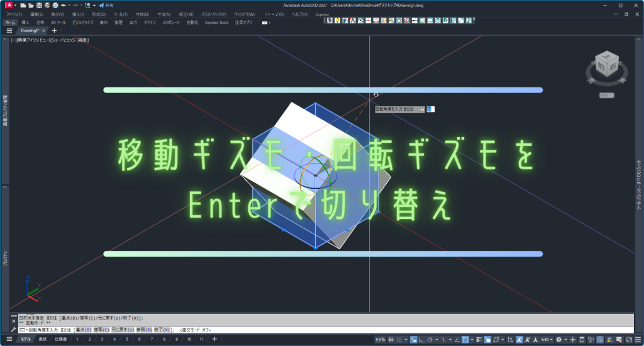Image resolution: width=644 pixels, height=346 pixels.
Task: Click the Undo arrow icon
Action: coord(64,5)
